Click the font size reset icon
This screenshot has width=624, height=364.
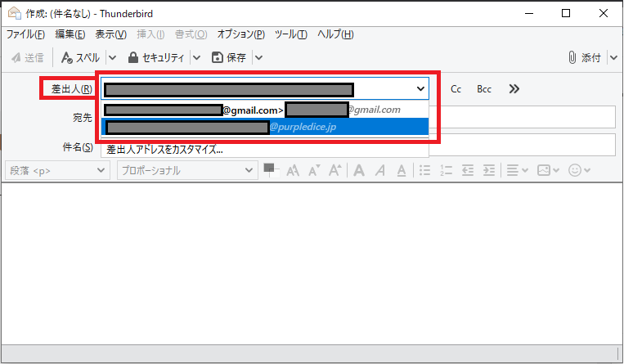coord(293,170)
